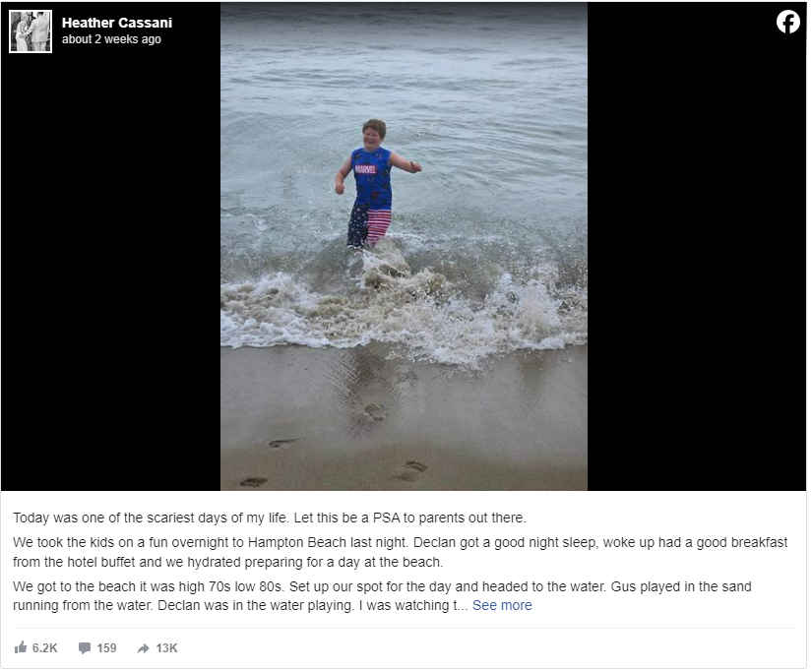Expand the post with See more
The height and width of the screenshot is (671, 812).
pyautogui.click(x=502, y=605)
